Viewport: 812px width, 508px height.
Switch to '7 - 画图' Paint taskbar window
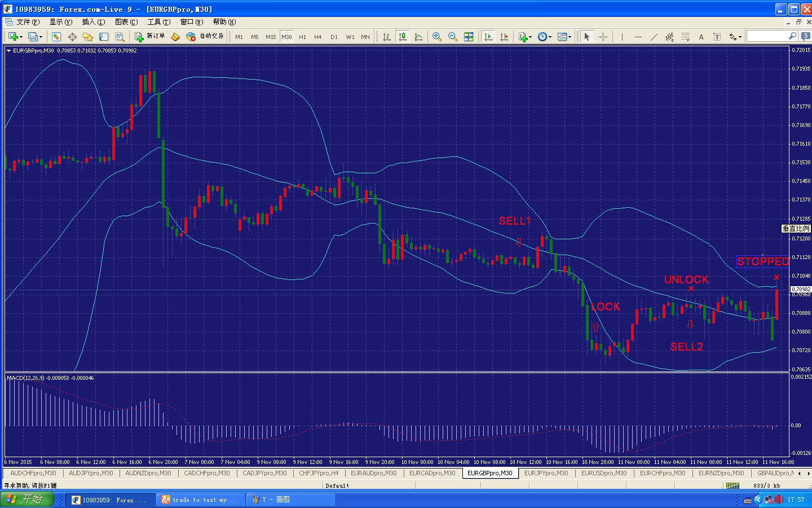pos(292,500)
